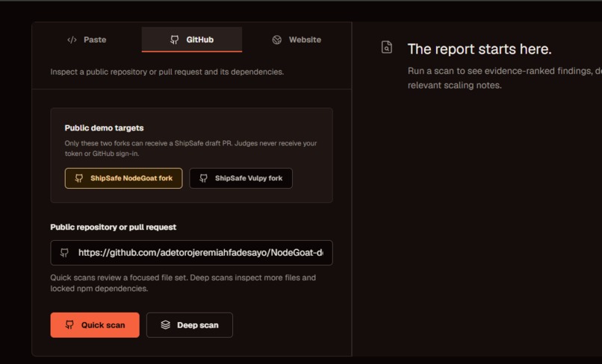Click the GitHub icon inside URL field

64,253
